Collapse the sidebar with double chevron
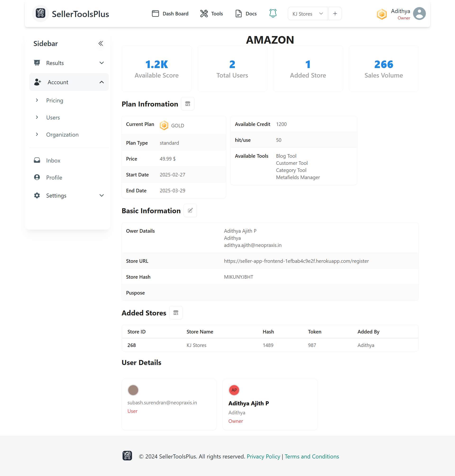The image size is (455, 476). click(101, 43)
